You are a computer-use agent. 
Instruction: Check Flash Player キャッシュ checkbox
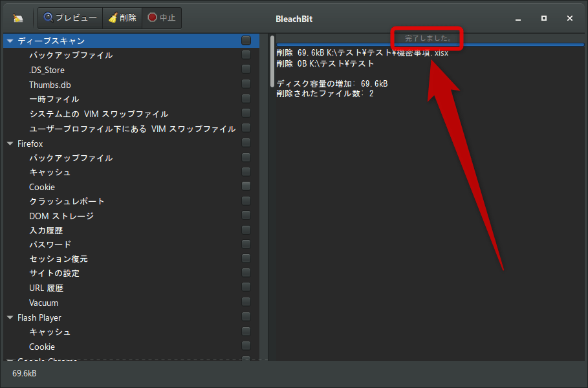click(x=246, y=332)
